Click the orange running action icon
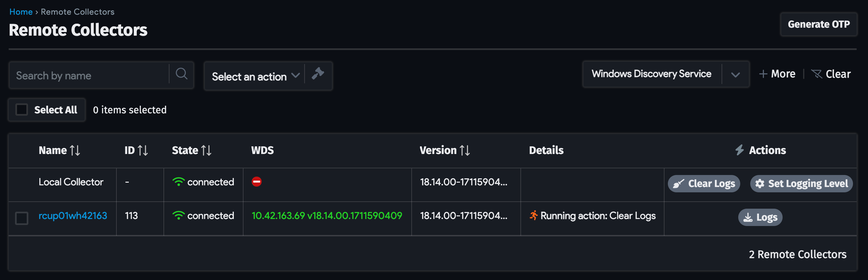868x280 pixels. click(x=533, y=215)
